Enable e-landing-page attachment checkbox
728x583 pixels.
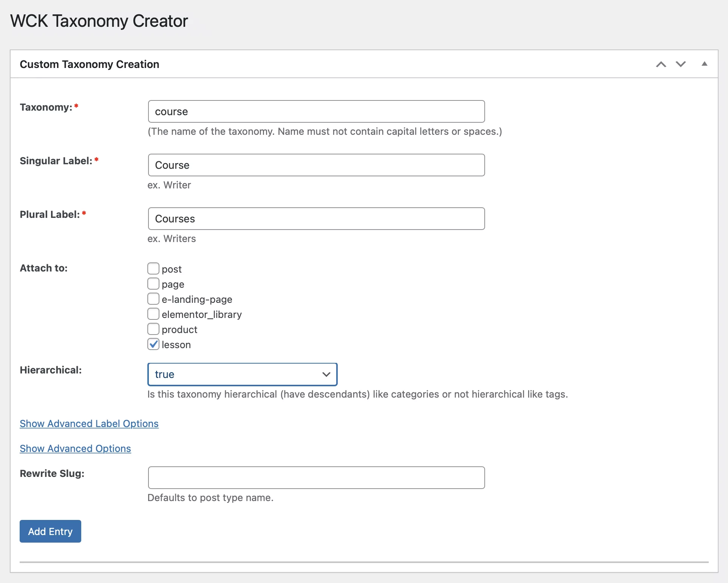pyautogui.click(x=153, y=299)
